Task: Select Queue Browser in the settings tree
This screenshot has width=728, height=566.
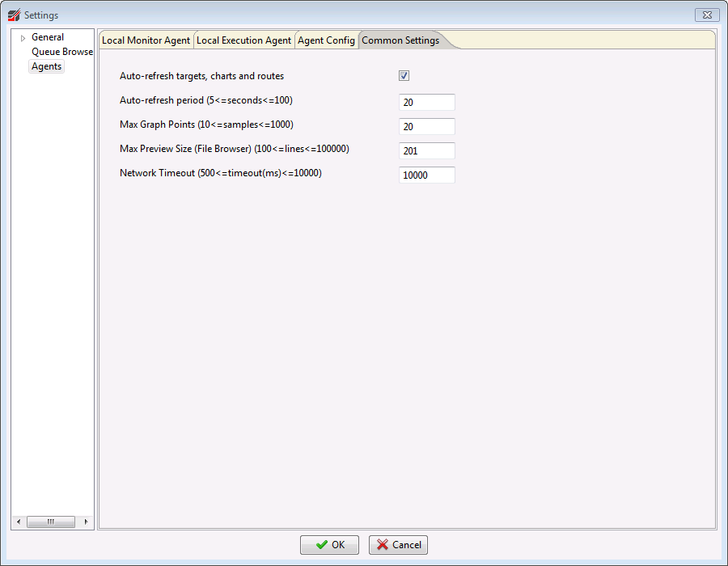Action: pos(62,52)
